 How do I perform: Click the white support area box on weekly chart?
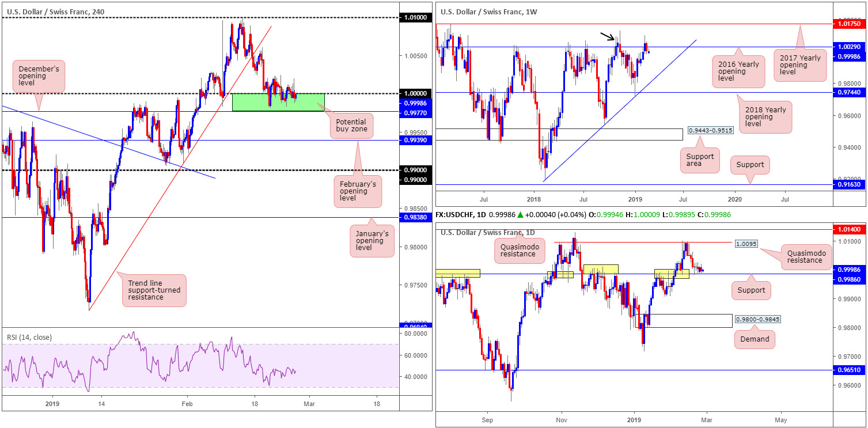click(559, 134)
